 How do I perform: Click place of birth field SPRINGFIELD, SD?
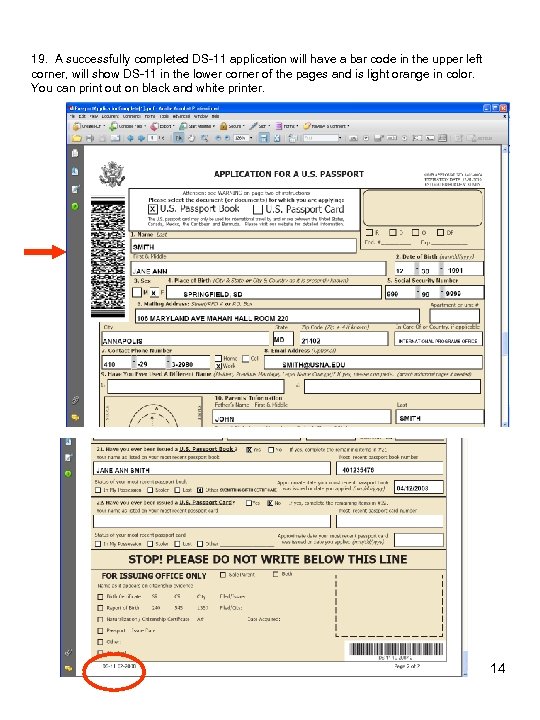274,292
